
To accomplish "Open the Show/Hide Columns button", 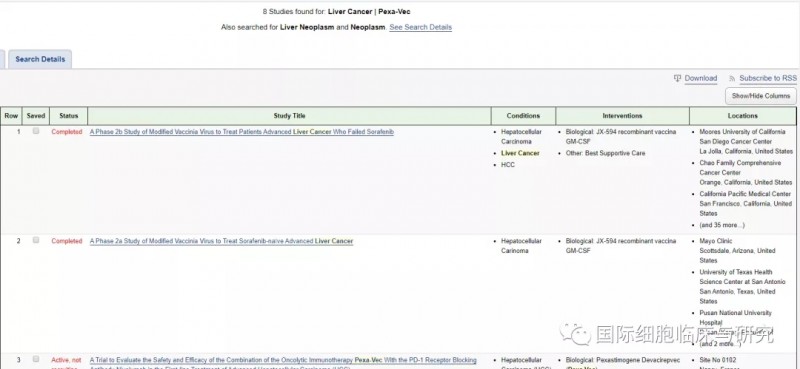I will coord(760,96).
